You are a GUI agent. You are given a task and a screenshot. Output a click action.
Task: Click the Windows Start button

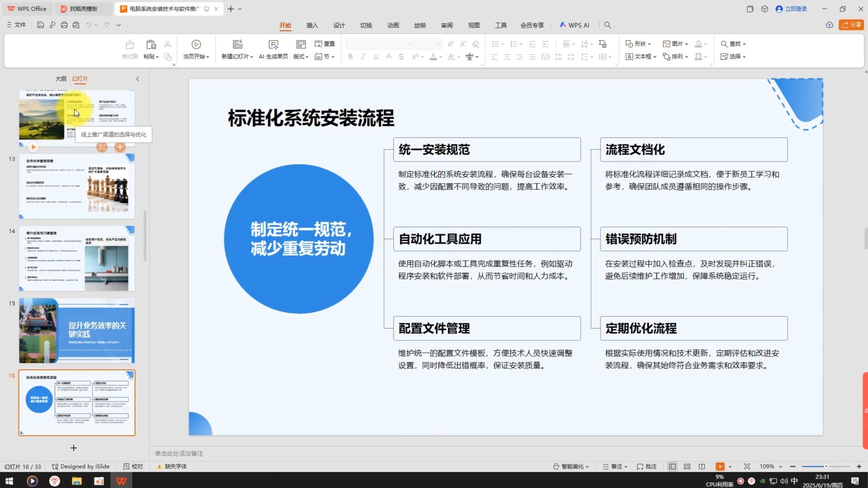tap(9, 481)
